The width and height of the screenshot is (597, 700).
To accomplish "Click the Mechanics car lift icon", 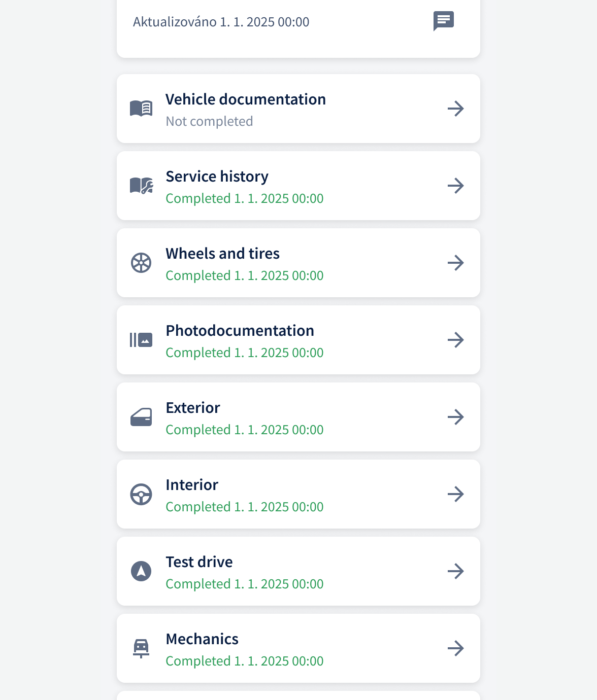I will (141, 648).
